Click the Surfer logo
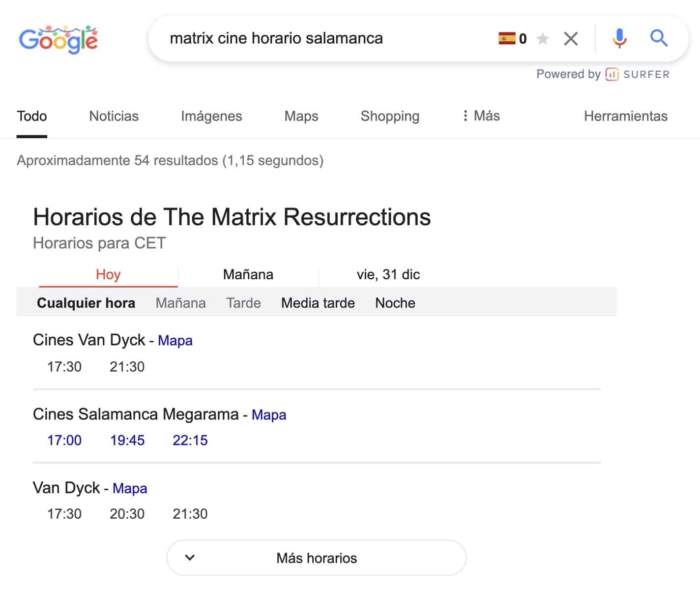Screen dimensions: 700x590 click(x=638, y=74)
